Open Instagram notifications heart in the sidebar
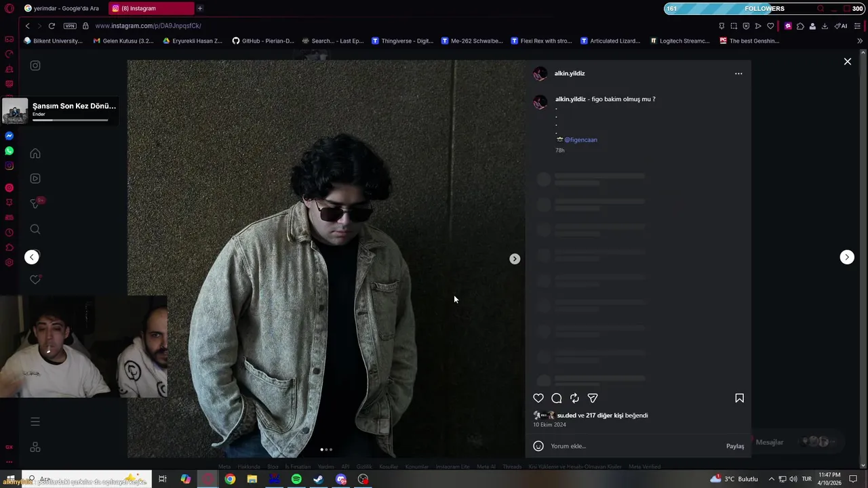 coord(35,279)
